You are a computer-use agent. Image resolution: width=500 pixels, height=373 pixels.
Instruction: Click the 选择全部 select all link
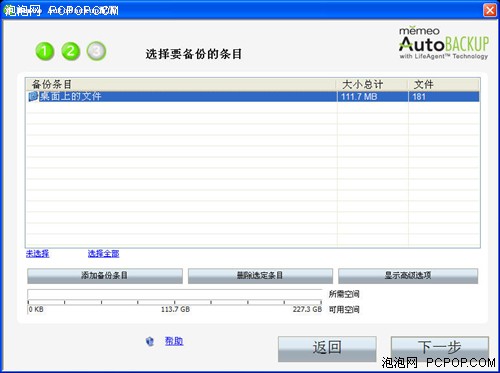(x=103, y=254)
